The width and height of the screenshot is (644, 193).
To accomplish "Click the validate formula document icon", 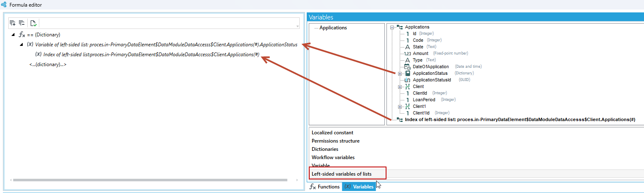I will click(x=33, y=23).
